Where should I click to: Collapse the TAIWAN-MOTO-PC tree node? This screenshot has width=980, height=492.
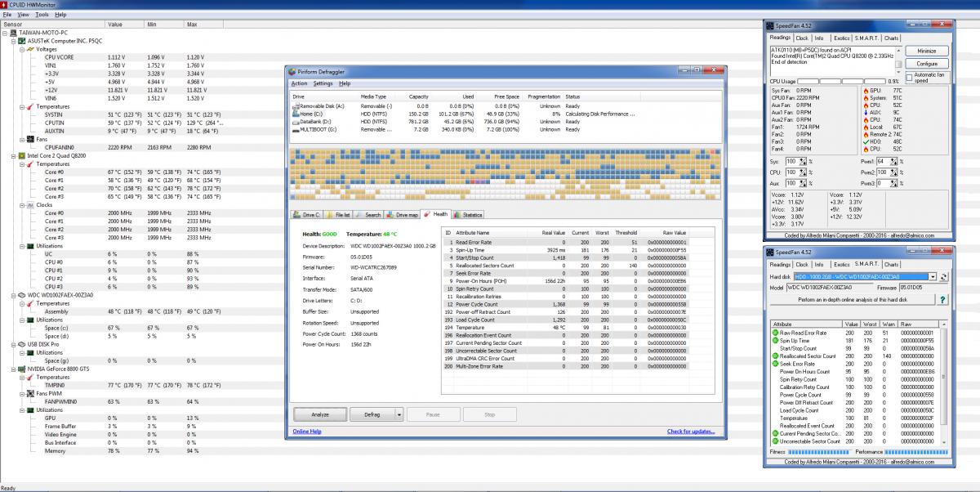point(7,32)
